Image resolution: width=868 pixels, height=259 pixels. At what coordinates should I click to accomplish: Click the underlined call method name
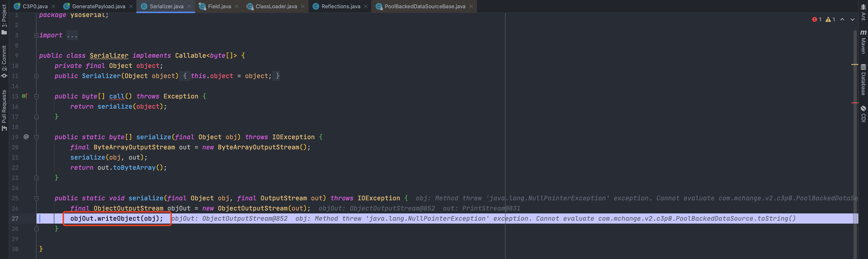(x=117, y=96)
